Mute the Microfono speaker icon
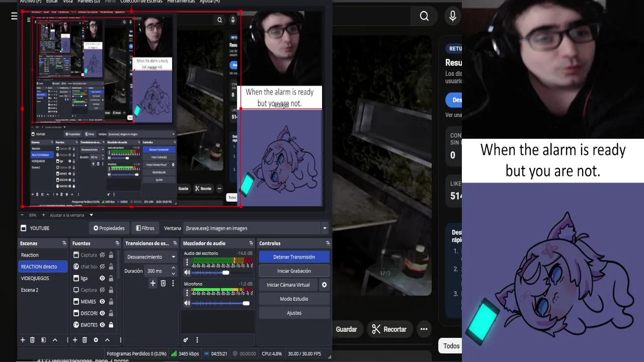 [187, 303]
